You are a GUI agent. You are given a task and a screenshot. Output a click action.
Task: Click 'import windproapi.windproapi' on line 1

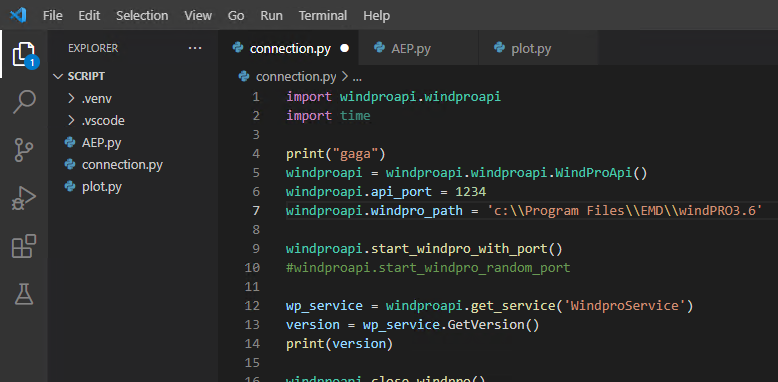(x=393, y=97)
